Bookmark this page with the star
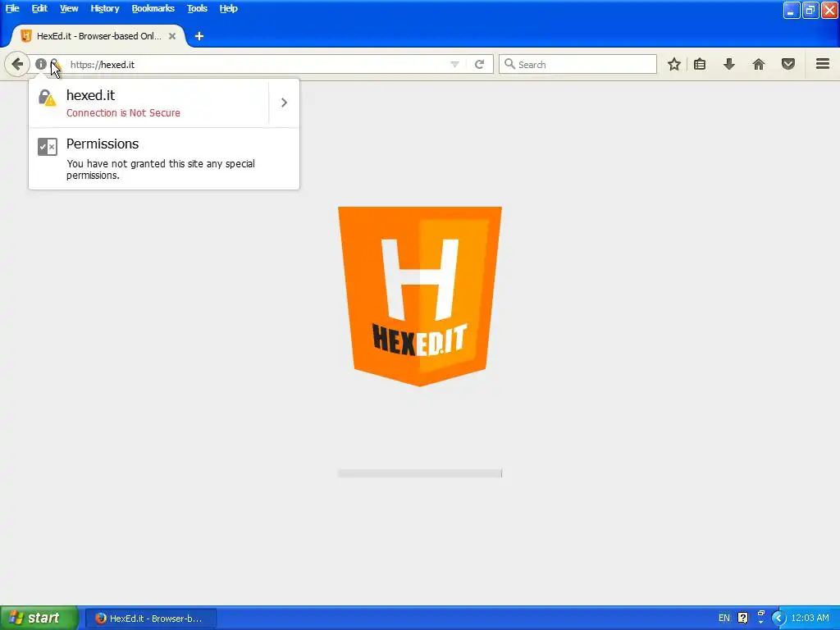Viewport: 840px width, 630px height. click(x=674, y=64)
